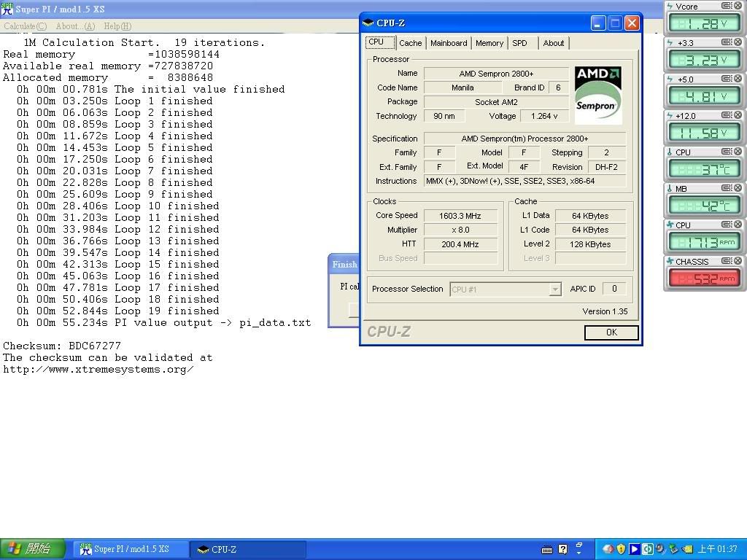The height and width of the screenshot is (560, 747).
Task: Click the Checksum: BDC67277 line in Super PI
Action: 62,346
